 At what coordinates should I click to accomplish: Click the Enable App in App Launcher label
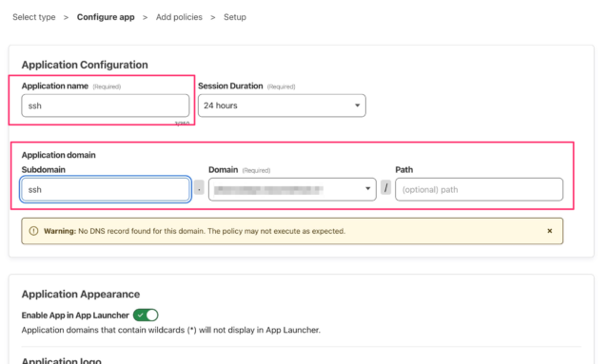(75, 316)
